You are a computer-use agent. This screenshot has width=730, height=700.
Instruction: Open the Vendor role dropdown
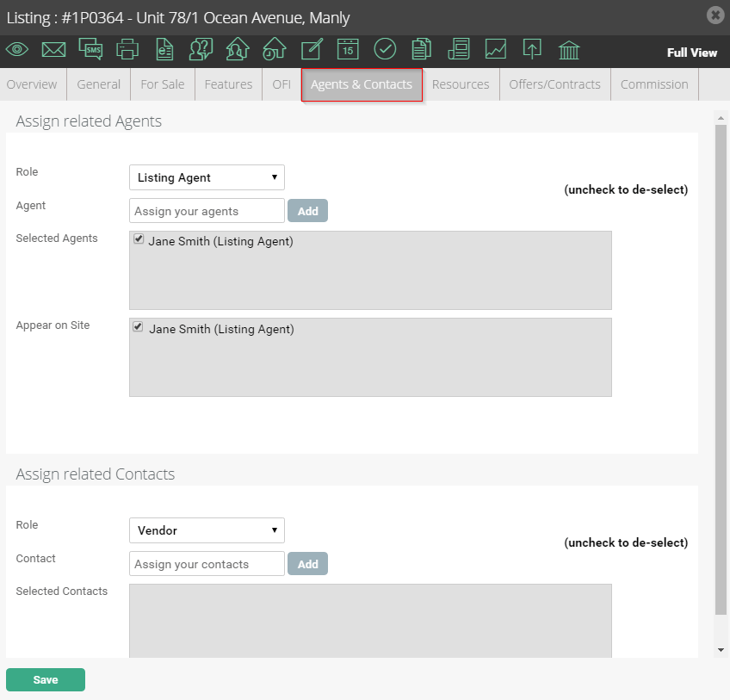click(x=207, y=530)
